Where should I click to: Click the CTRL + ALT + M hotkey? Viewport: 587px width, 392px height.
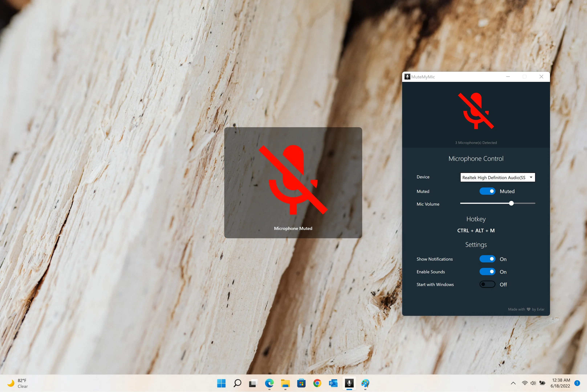(476, 230)
